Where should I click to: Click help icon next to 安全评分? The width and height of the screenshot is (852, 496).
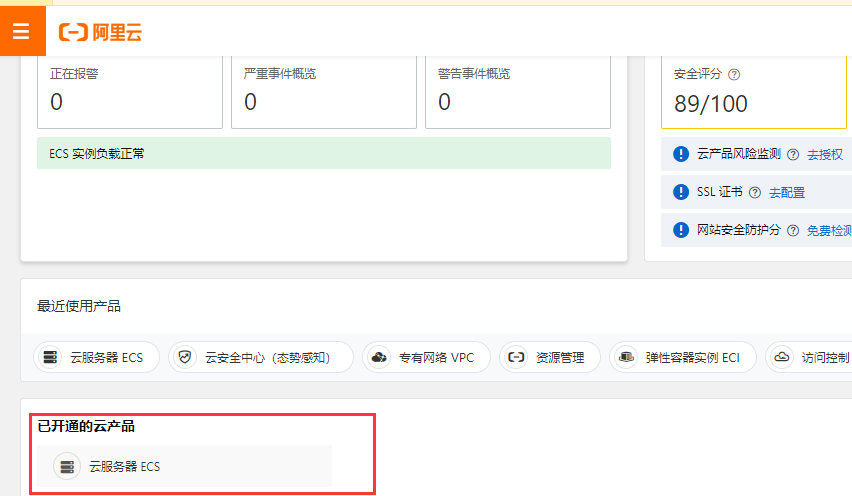click(734, 74)
